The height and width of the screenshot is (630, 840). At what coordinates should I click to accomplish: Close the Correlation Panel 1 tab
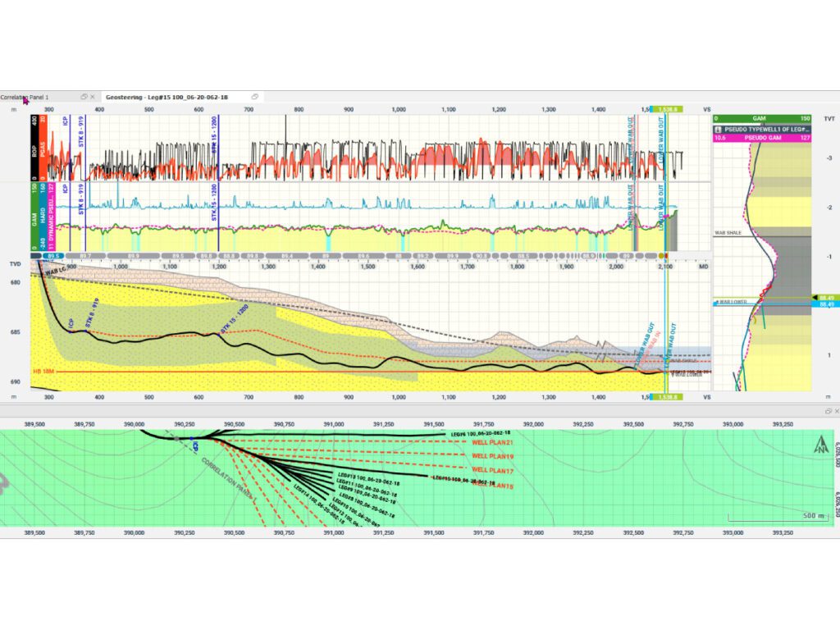click(x=92, y=97)
